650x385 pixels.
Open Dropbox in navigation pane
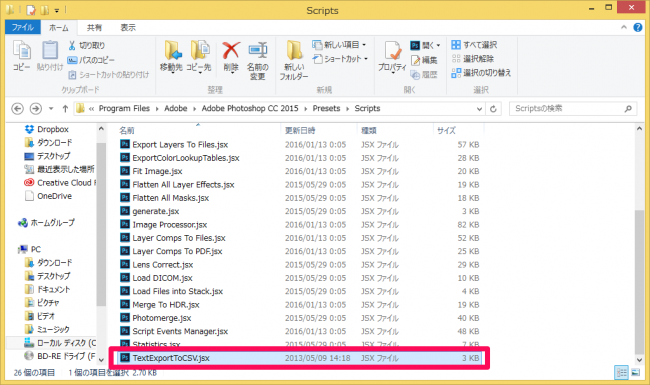point(46,129)
